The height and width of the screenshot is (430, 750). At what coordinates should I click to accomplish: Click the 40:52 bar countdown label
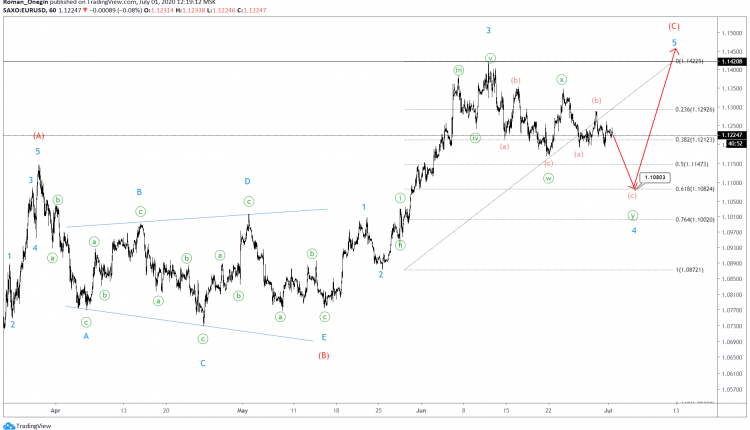tap(736, 143)
